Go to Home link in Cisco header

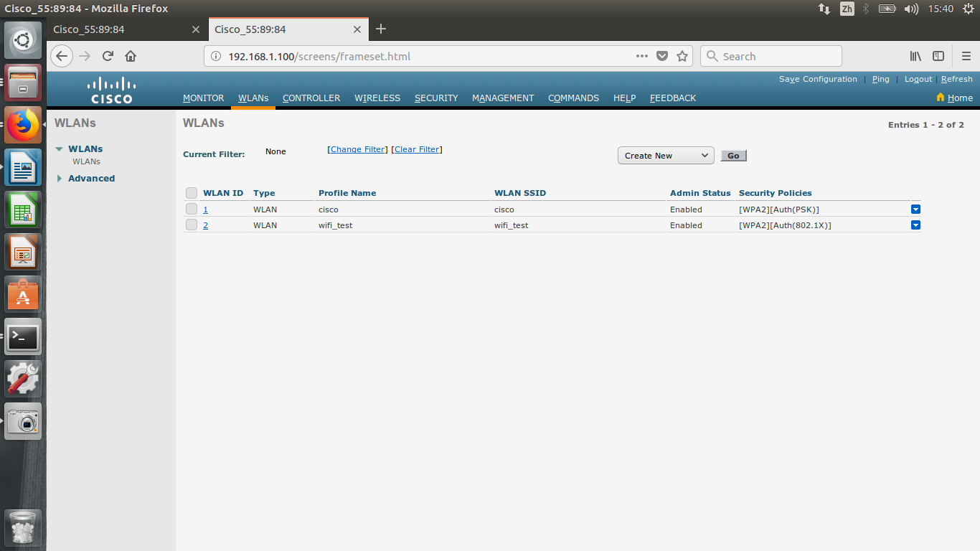point(960,98)
